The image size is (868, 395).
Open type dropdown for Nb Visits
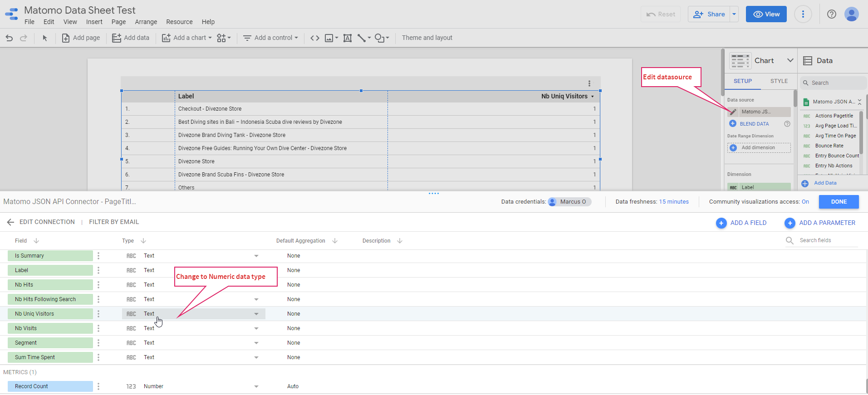pos(256,328)
